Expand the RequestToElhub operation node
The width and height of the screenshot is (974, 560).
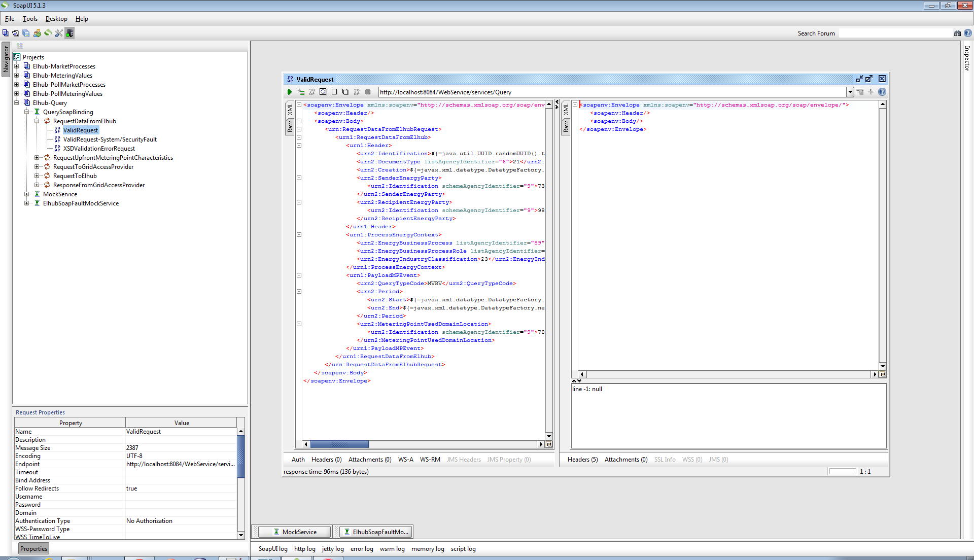[x=37, y=176]
